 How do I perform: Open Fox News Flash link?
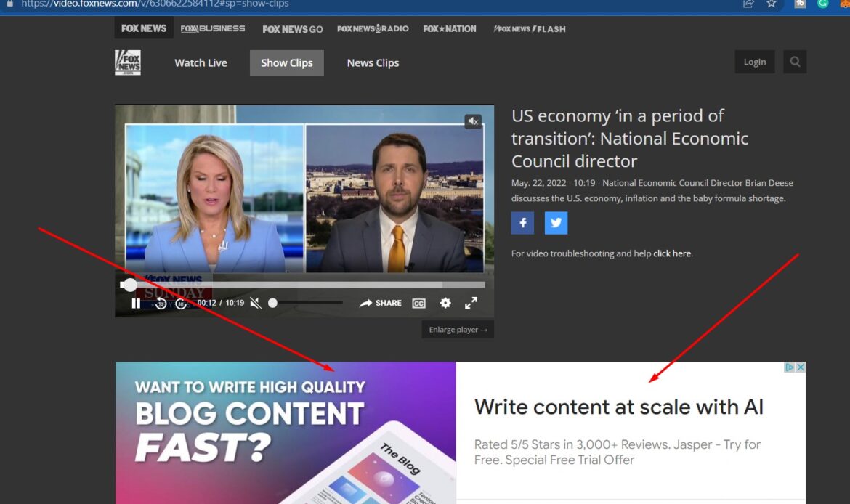coord(529,29)
